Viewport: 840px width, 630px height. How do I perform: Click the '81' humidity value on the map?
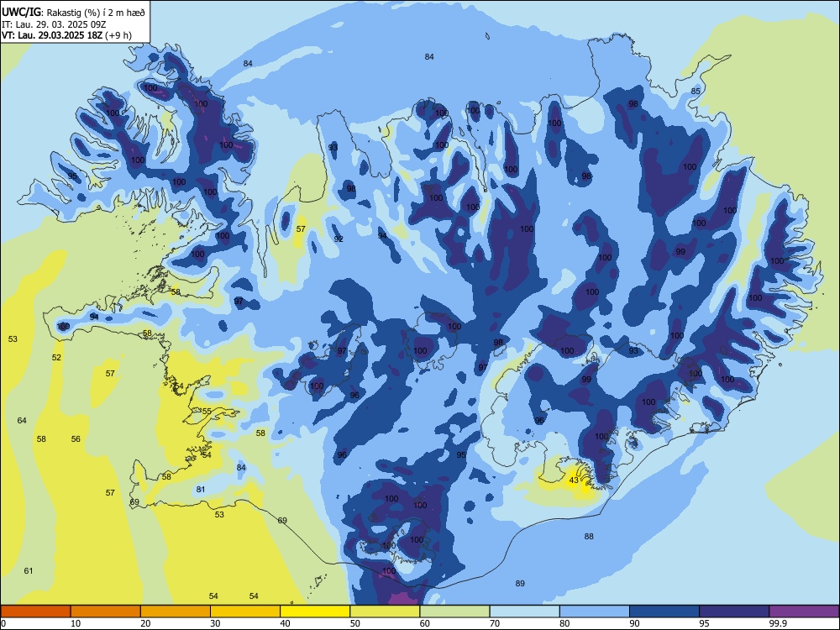click(x=201, y=489)
